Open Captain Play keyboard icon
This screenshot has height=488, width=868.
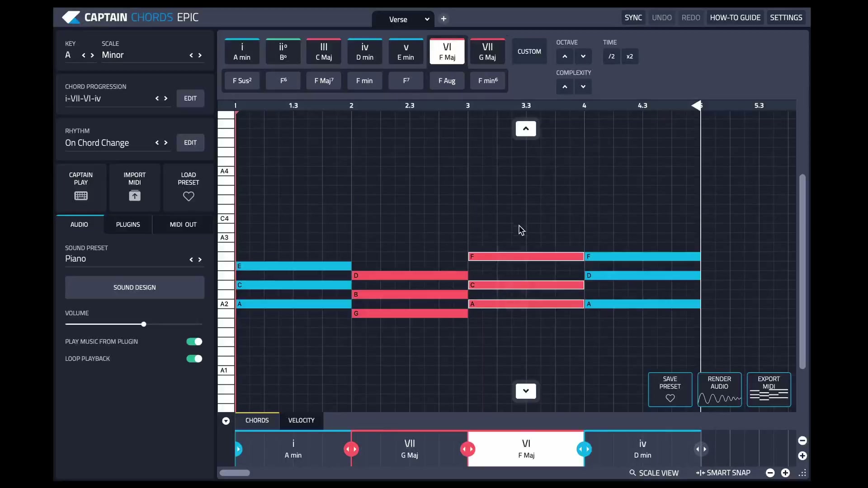click(x=81, y=196)
